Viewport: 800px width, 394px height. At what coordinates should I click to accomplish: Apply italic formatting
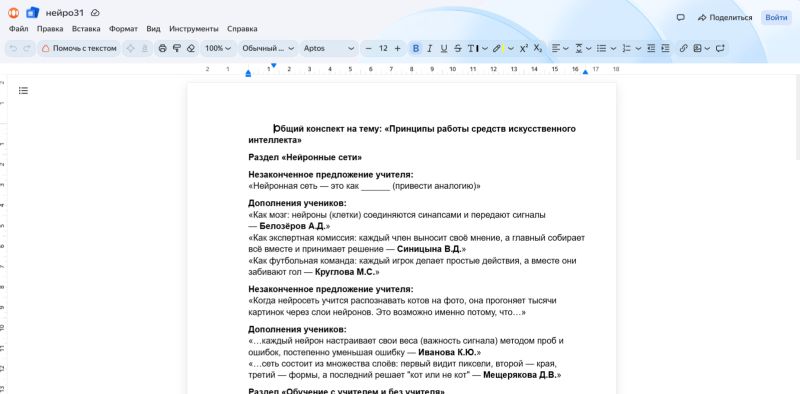(x=430, y=48)
